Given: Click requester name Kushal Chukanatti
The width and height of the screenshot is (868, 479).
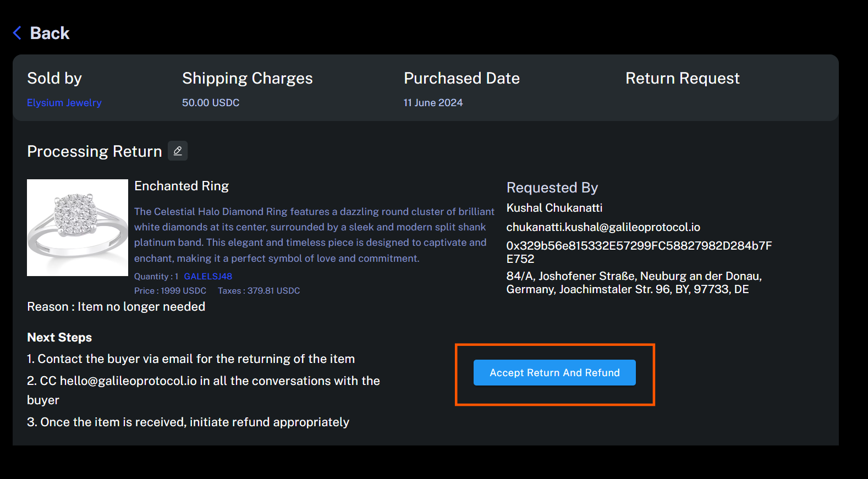Looking at the screenshot, I should coord(554,208).
